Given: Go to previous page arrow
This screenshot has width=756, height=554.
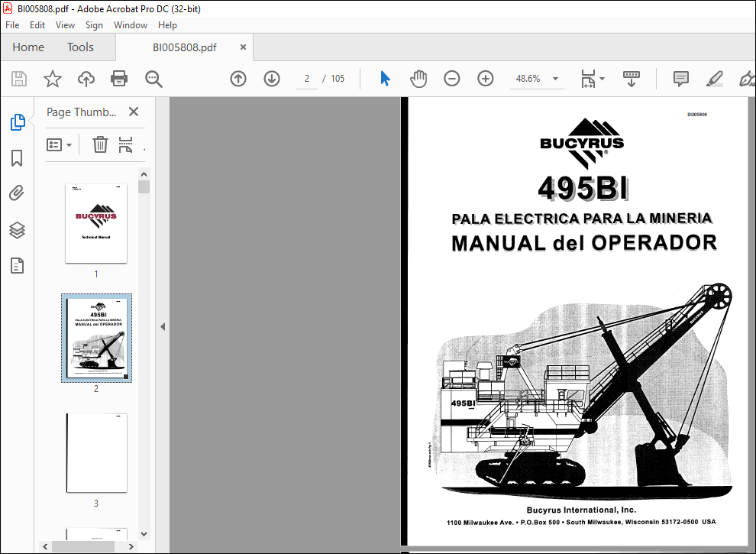Looking at the screenshot, I should click(238, 79).
